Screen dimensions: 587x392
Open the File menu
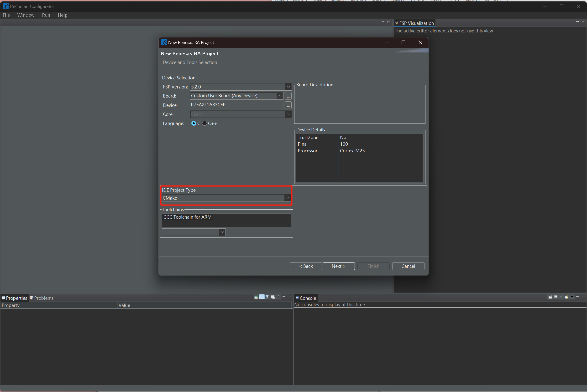point(6,15)
